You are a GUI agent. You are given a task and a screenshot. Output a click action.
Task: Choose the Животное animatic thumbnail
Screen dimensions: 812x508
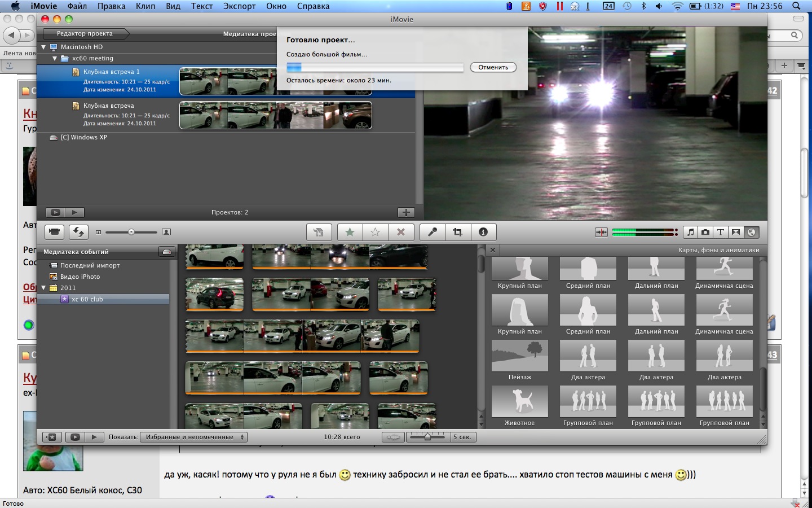[x=520, y=401]
